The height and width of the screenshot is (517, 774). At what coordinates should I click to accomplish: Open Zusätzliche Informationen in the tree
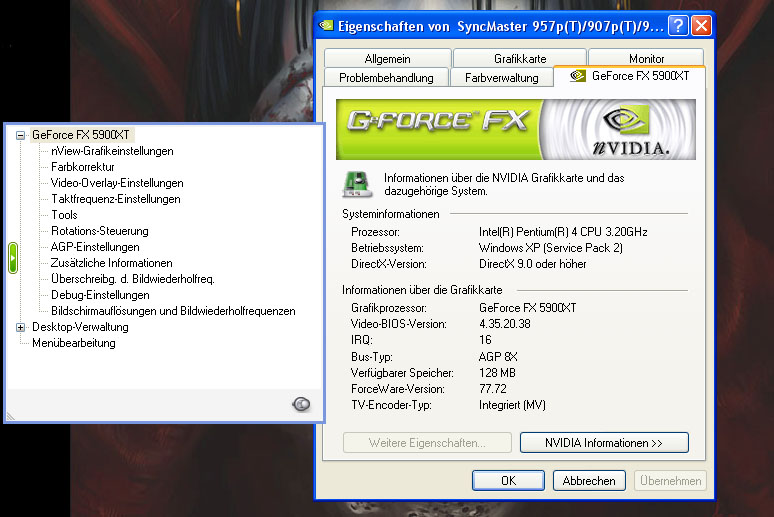(112, 263)
